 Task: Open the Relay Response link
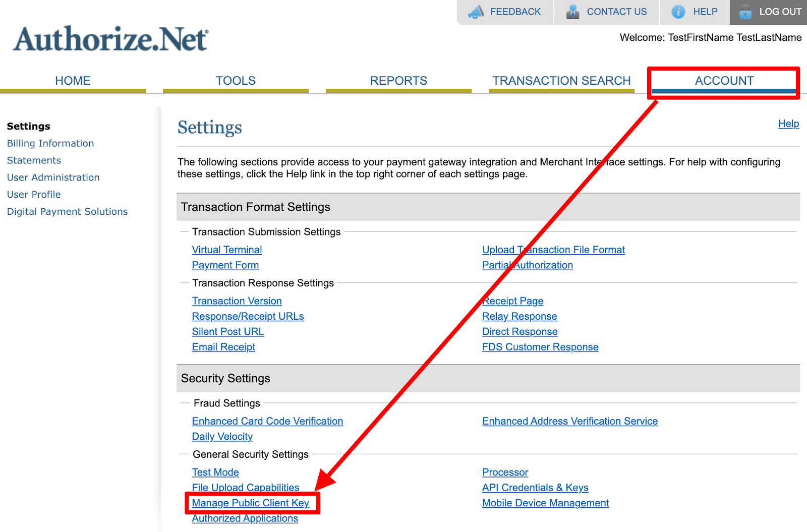click(520, 316)
